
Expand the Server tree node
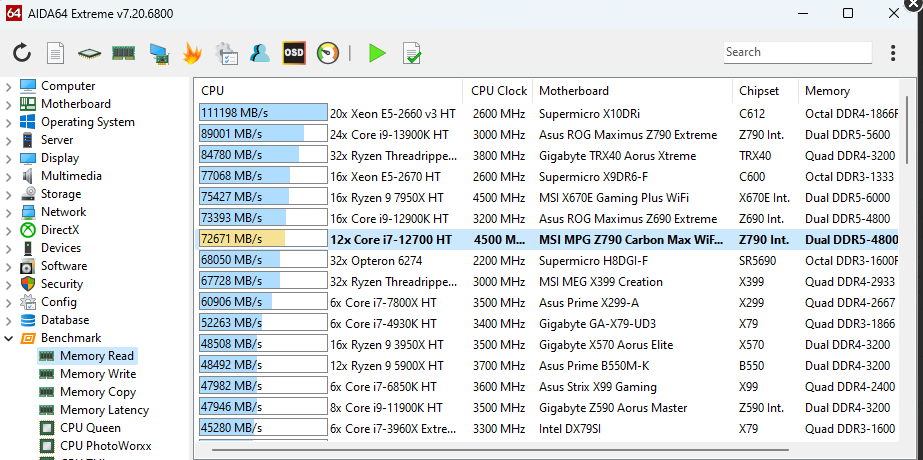click(8, 141)
